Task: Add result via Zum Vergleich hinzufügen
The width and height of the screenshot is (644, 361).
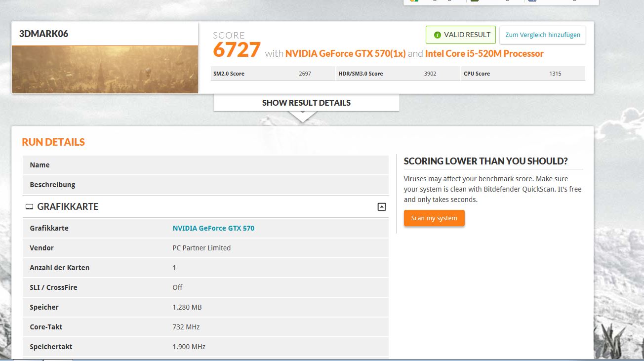Action: pyautogui.click(x=543, y=35)
